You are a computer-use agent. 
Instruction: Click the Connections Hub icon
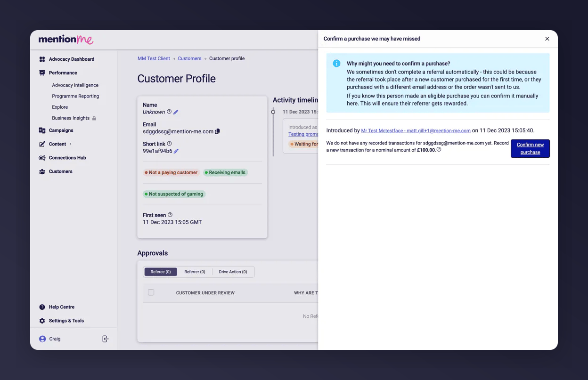(x=42, y=158)
